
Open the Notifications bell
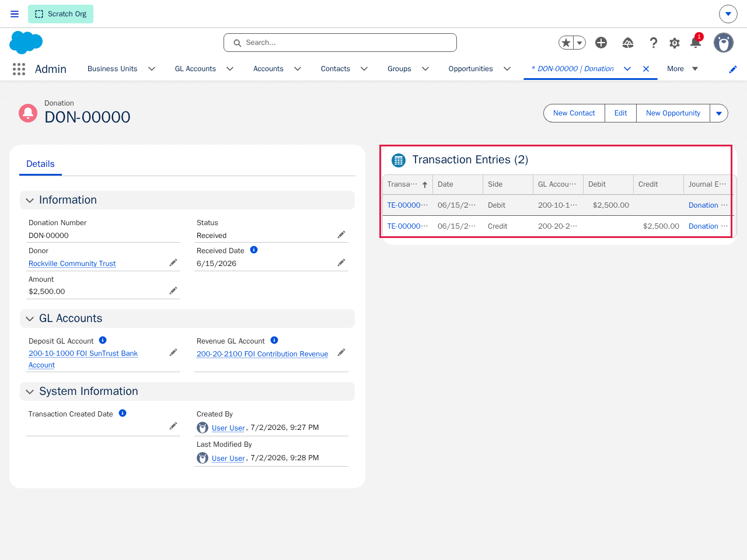click(696, 42)
